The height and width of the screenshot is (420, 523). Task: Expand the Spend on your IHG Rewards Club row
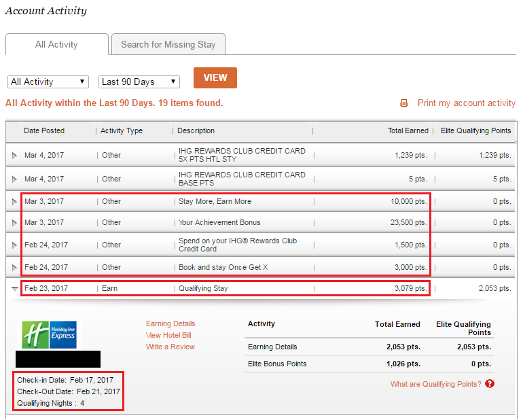click(15, 245)
